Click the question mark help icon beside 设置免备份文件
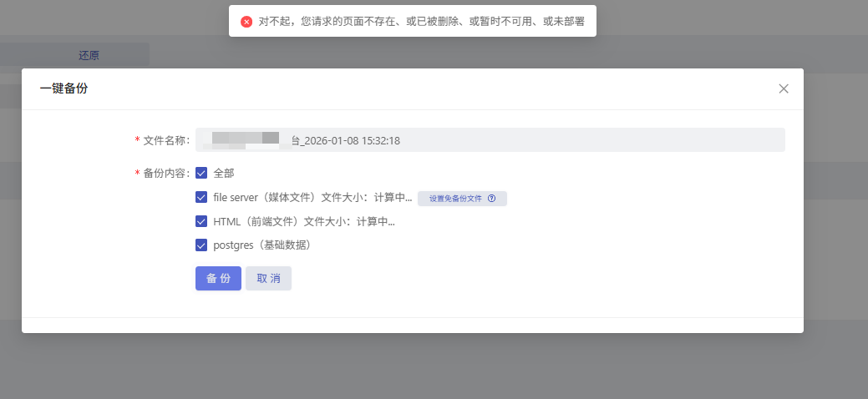The image size is (868, 399). [x=491, y=199]
